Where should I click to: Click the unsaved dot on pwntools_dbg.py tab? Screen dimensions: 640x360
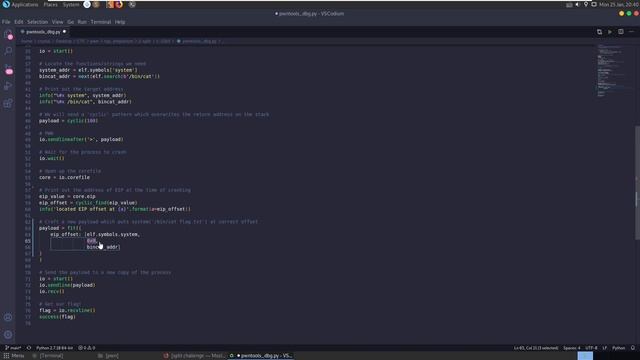(x=64, y=32)
